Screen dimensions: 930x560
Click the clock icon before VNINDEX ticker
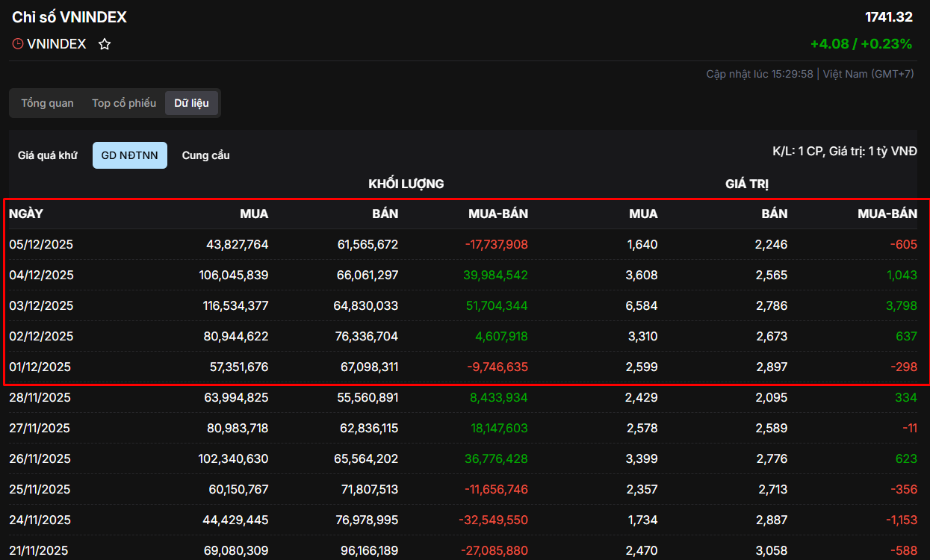pyautogui.click(x=18, y=44)
